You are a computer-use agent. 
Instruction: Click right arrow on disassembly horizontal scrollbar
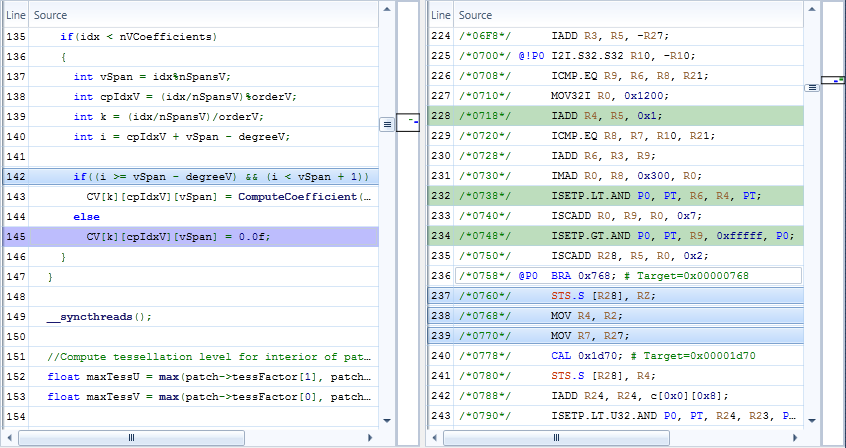[795, 438]
